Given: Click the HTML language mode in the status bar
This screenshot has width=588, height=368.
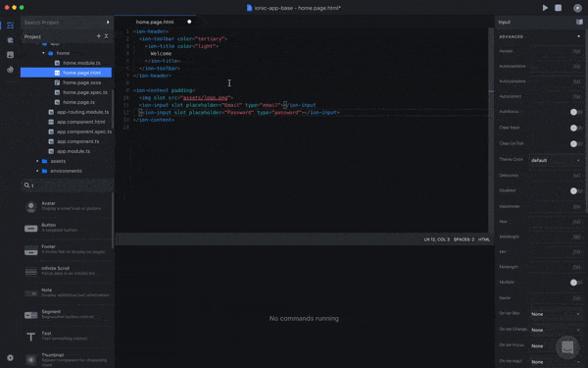Looking at the screenshot, I should point(484,239).
